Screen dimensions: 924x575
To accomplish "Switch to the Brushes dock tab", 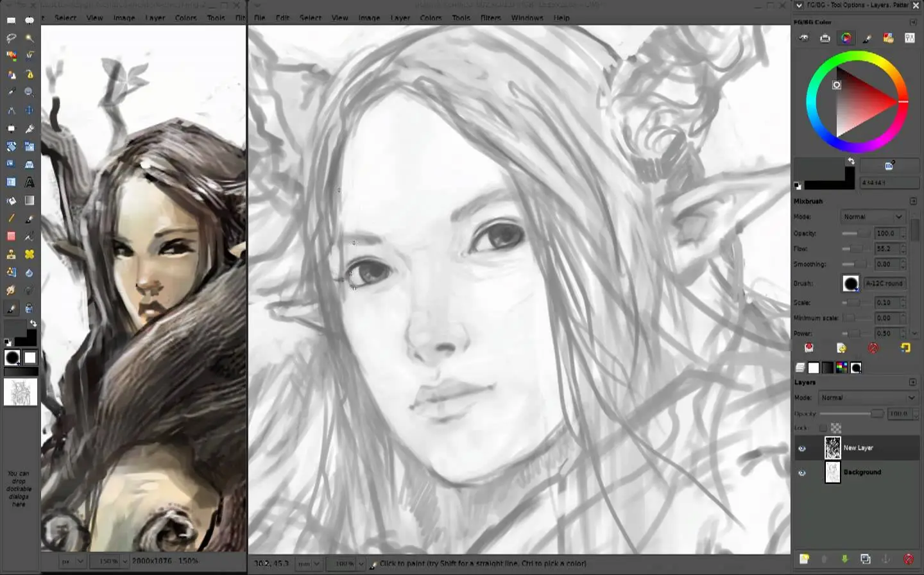I will (x=856, y=368).
